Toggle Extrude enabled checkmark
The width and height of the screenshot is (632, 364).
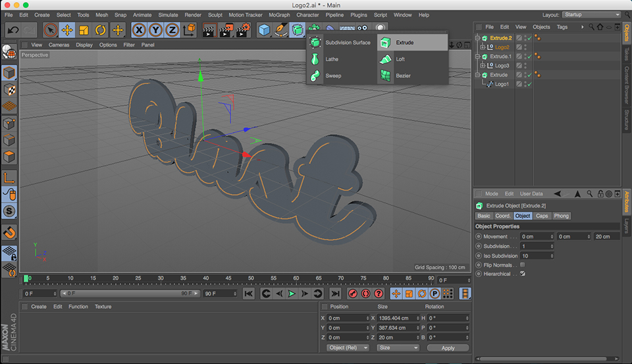coord(529,75)
